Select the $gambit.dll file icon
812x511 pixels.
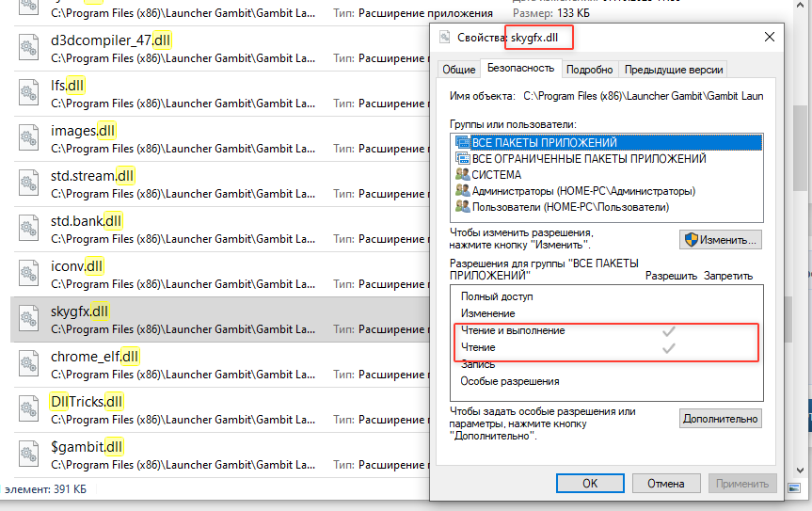28,455
